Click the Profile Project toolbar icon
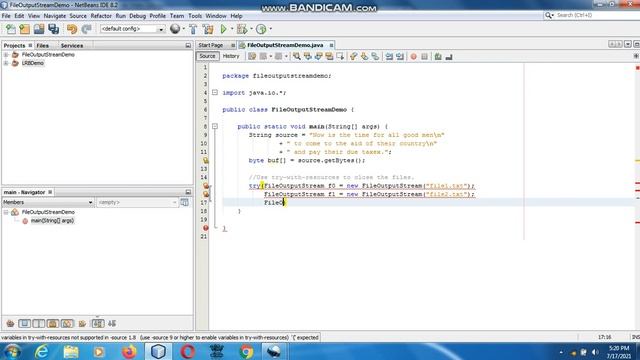Viewport: 640px width, 360px height. click(x=261, y=29)
